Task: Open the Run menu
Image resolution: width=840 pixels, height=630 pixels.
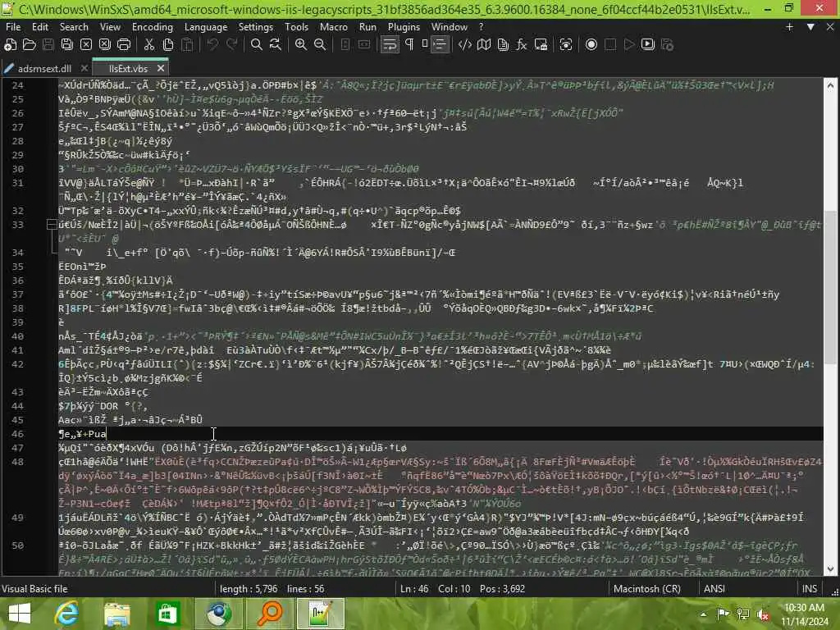Action: click(367, 27)
